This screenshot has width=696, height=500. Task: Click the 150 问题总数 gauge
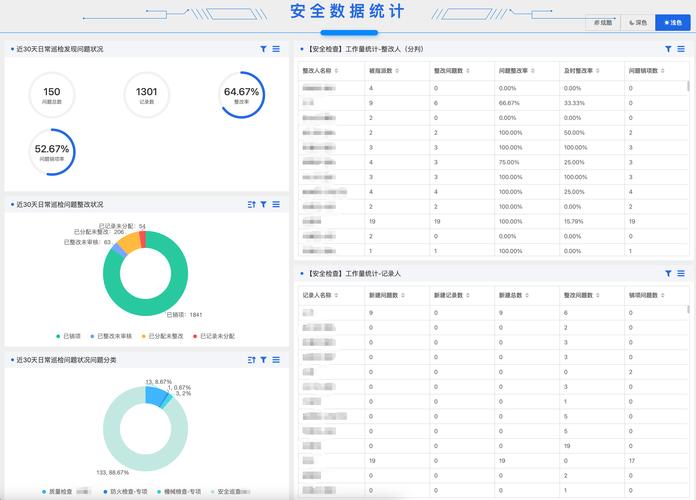coord(52,95)
